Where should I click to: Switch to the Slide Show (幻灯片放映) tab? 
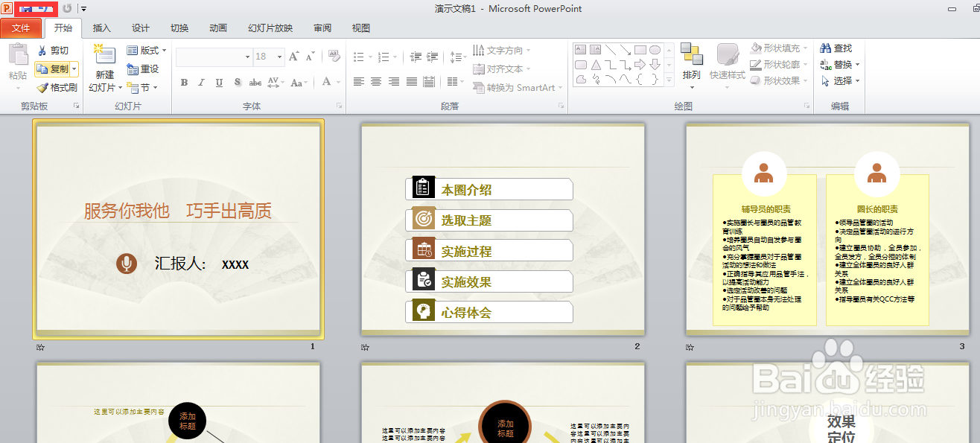click(x=270, y=28)
